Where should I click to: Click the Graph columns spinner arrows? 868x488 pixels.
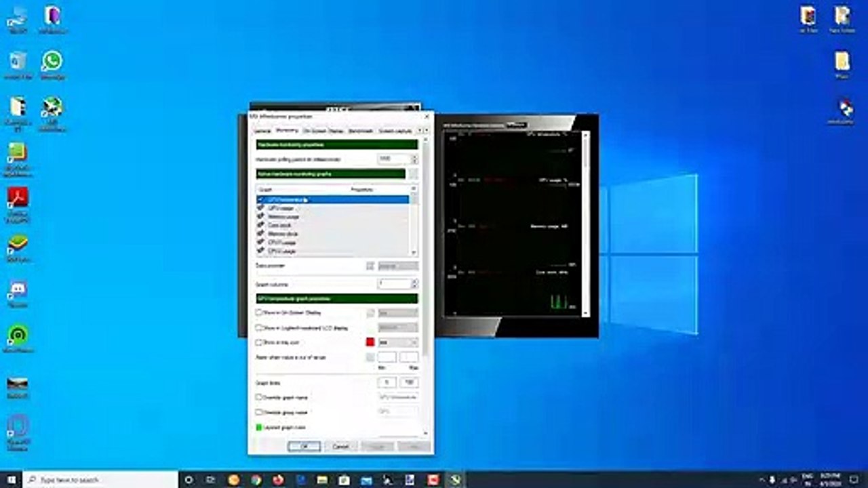pos(414,283)
